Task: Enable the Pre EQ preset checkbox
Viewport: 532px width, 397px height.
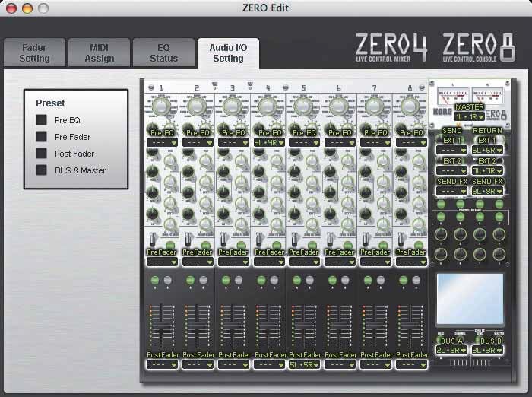Action: pos(41,120)
